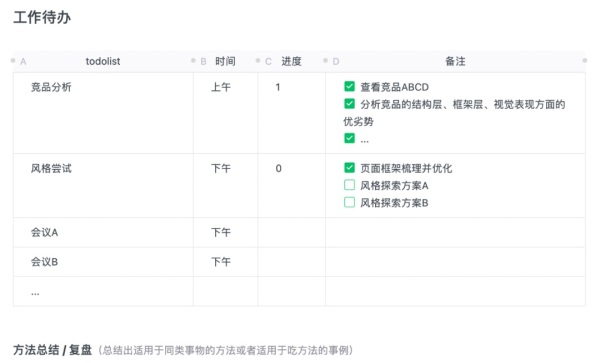
Task: Uncheck the 分析竞品的结构层 checkbox
Action: (349, 104)
